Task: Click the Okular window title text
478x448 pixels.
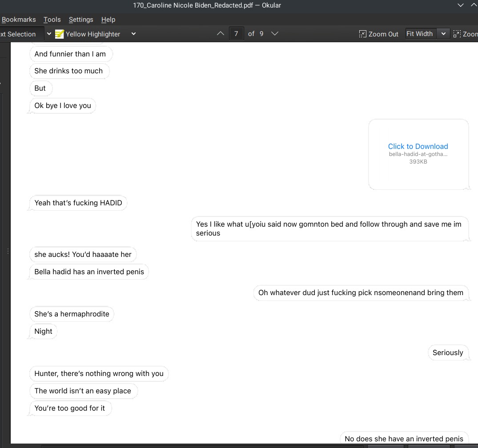Action: (207, 5)
